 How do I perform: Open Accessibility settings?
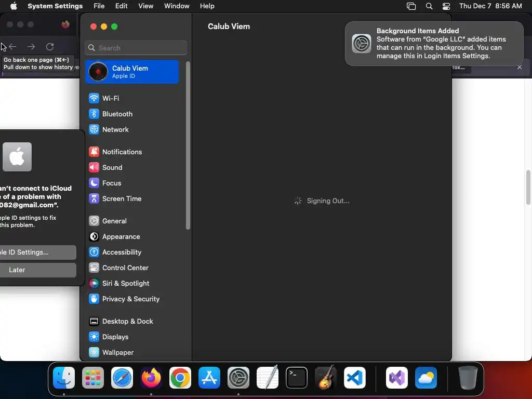tap(132, 252)
